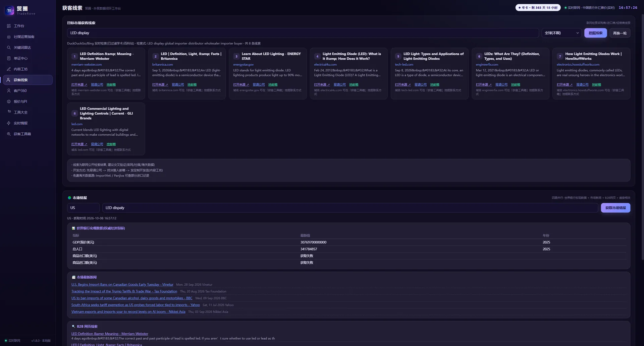644x346 pixels.
Task: Focus the US country input field
Action: (x=83, y=208)
